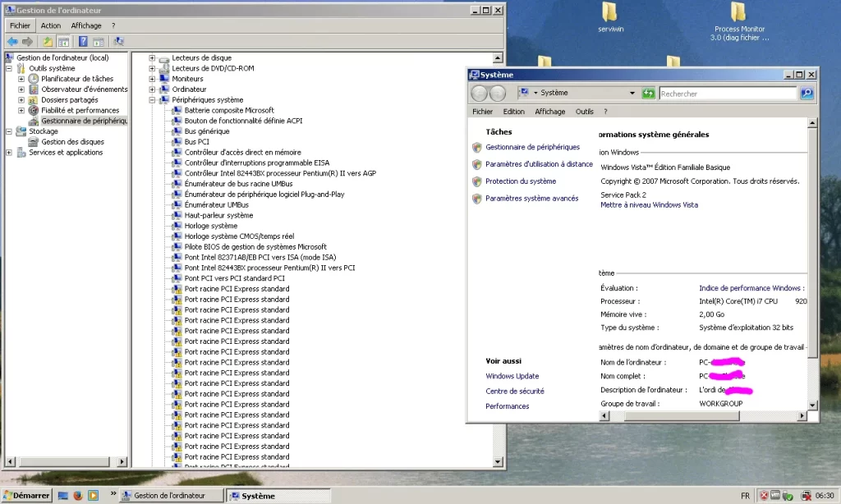Viewport: 841px width, 504px height.
Task: Collapse Outils système in left tree
Action: pos(8,68)
